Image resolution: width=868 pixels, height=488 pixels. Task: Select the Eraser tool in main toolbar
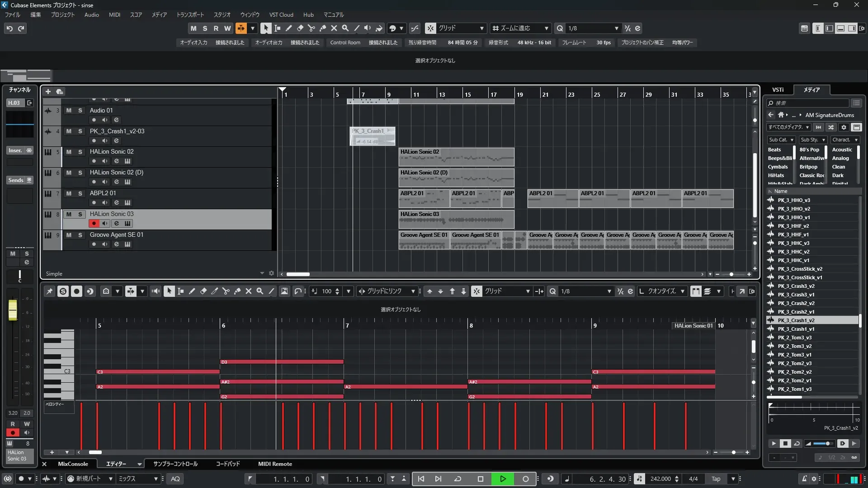pos(300,28)
